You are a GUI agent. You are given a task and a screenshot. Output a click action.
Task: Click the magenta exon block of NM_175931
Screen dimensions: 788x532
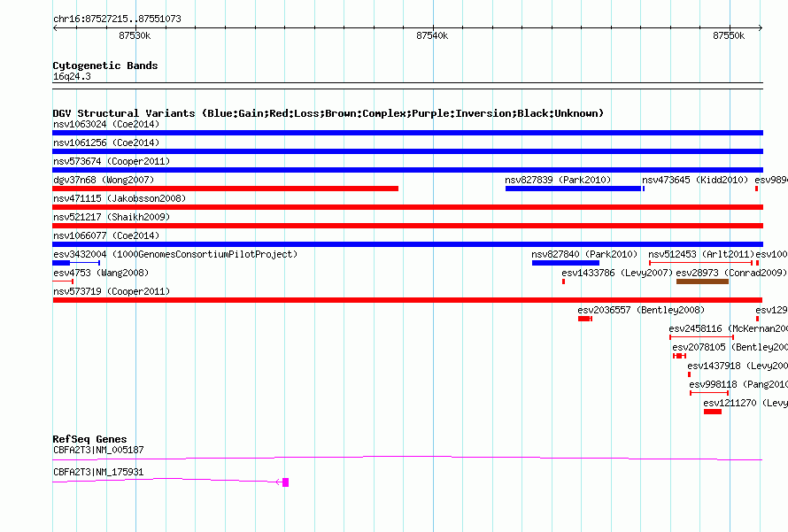coord(285,482)
